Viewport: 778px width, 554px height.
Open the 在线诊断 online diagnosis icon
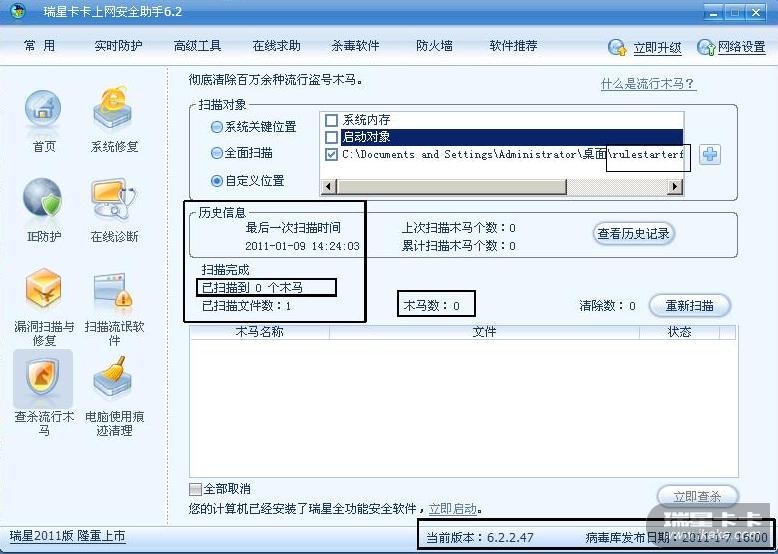click(114, 199)
